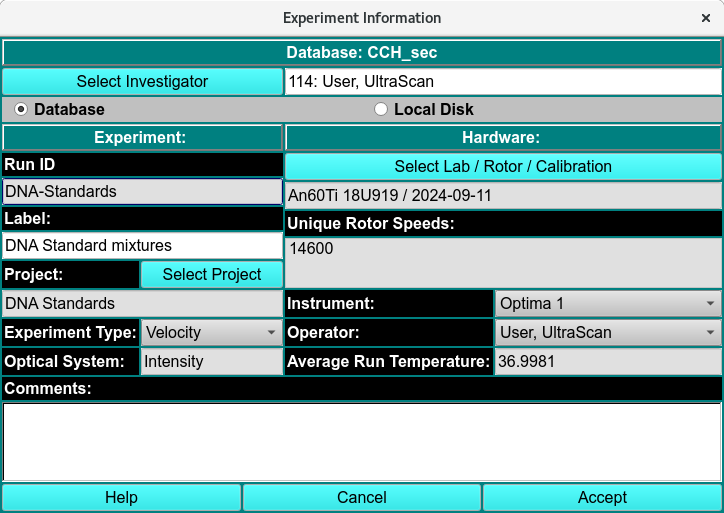Select the Local Disk radio button
724x513 pixels.
point(380,109)
